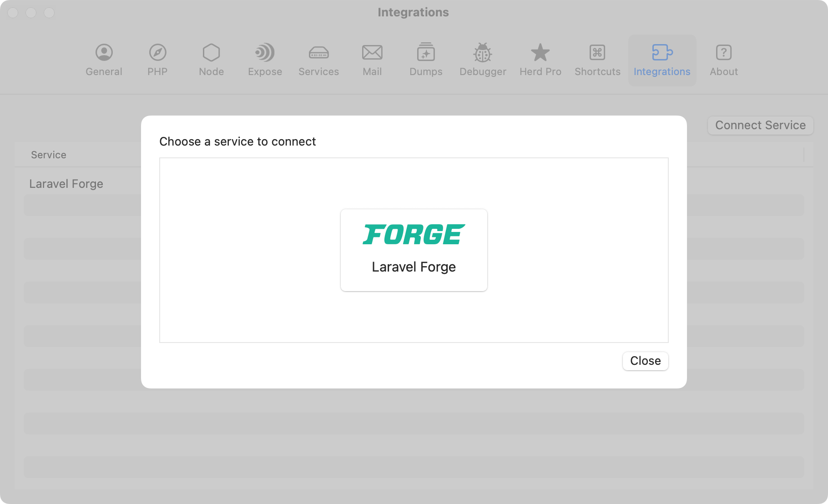Image resolution: width=828 pixels, height=504 pixels.
Task: Click the Service column header
Action: click(x=49, y=155)
